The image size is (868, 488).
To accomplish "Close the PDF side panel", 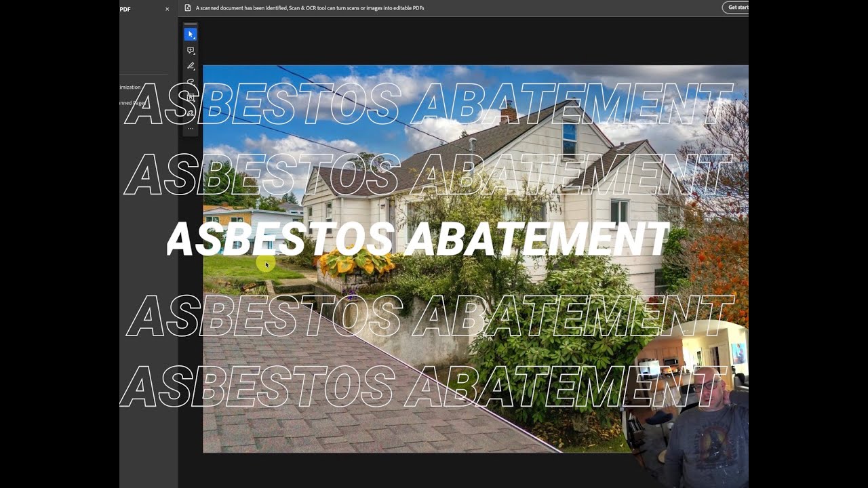I will tap(167, 9).
